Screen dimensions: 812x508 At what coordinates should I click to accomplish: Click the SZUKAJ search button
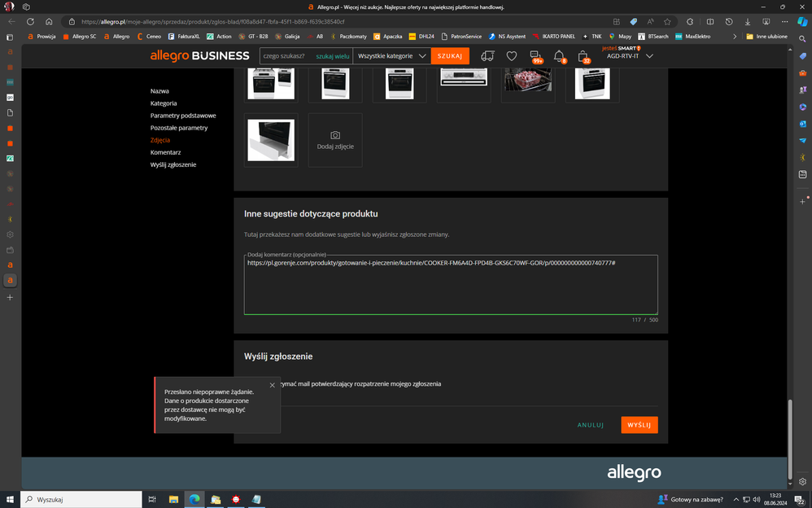point(450,56)
